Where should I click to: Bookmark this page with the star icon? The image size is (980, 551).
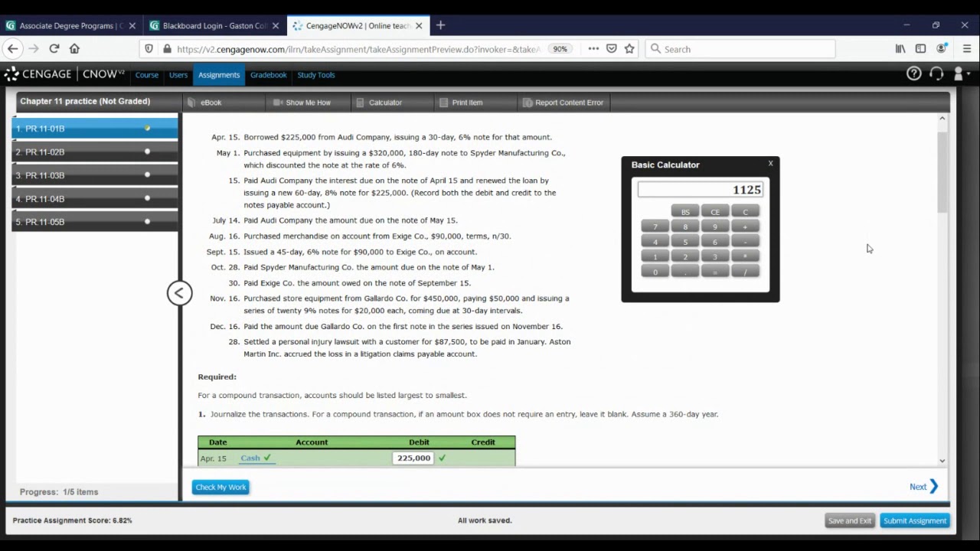click(629, 49)
